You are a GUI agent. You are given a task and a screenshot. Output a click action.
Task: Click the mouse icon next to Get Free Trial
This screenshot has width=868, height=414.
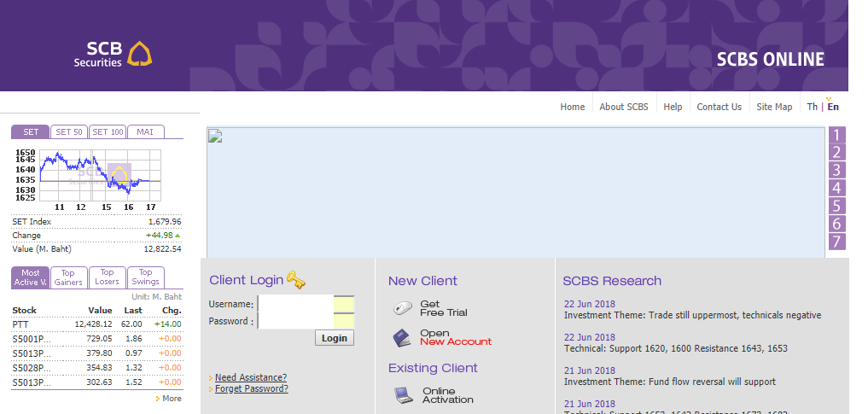tap(403, 308)
